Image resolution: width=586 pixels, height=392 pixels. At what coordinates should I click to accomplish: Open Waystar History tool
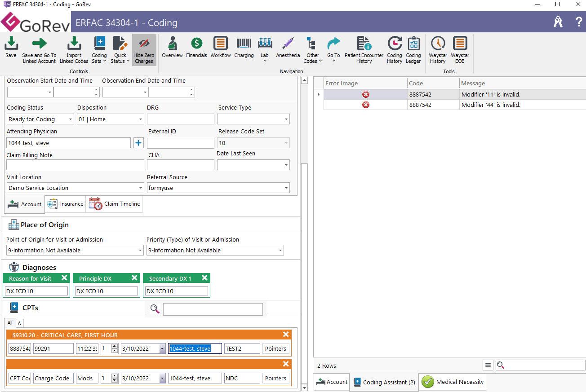(438, 50)
